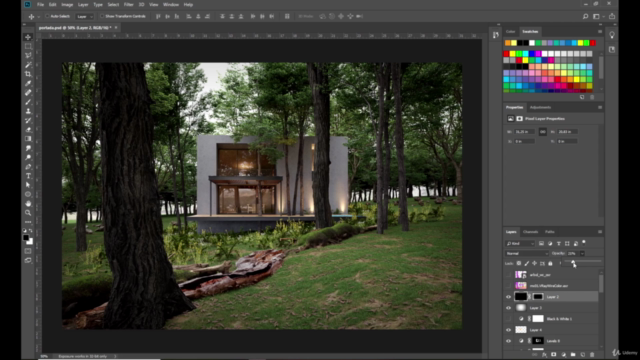Click the new group folder icon
The image size is (640, 360).
coord(573,355)
